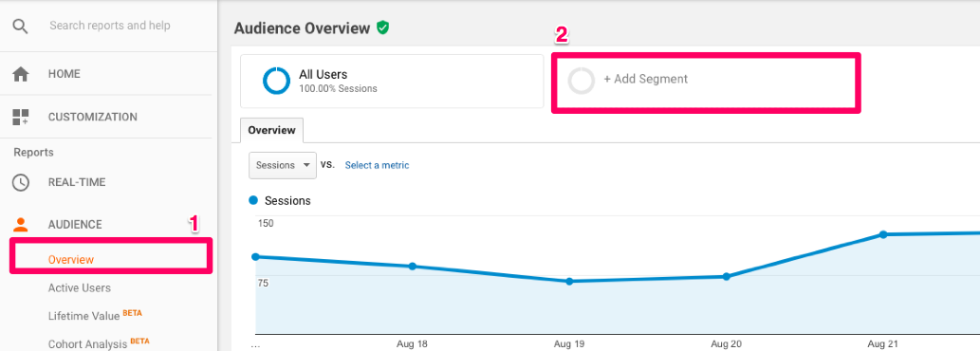Click the Real-Time clock icon
This screenshot has height=351, width=980.
click(x=21, y=182)
